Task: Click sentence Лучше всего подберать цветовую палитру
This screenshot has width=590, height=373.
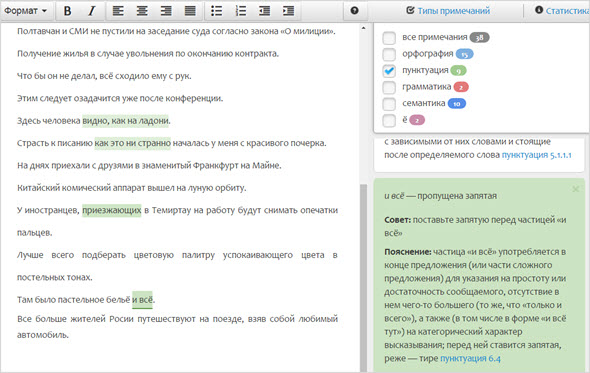Action: [x=177, y=266]
